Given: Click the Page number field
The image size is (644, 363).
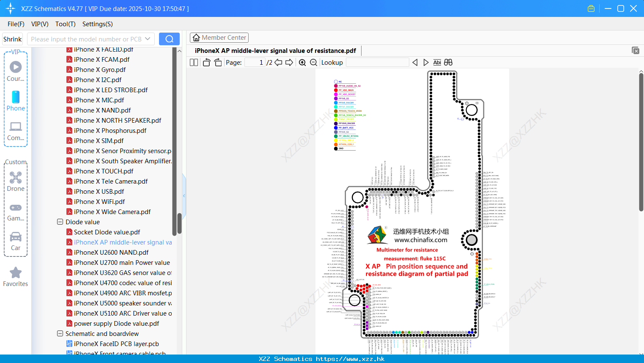Looking at the screenshot, I should click(x=255, y=62).
